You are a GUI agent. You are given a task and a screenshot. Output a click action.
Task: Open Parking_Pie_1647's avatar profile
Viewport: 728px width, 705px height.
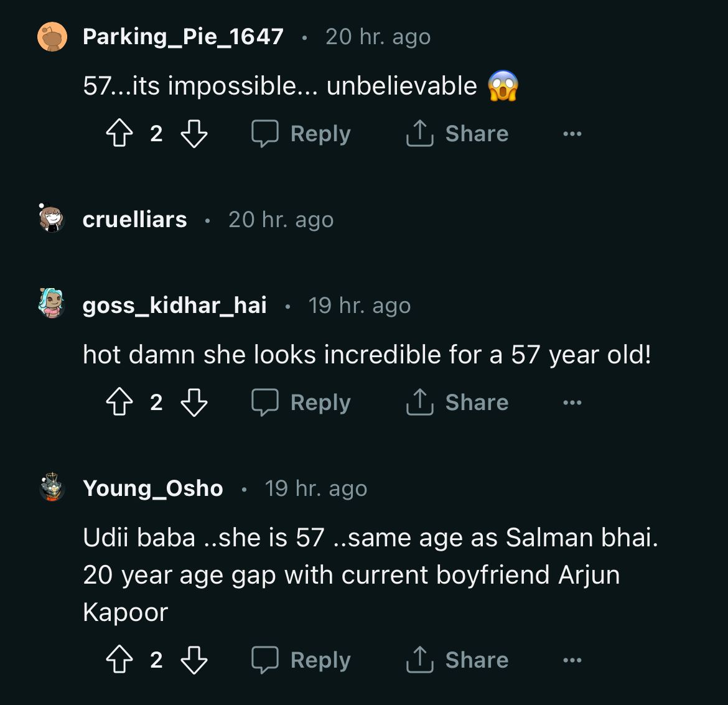[x=52, y=37]
